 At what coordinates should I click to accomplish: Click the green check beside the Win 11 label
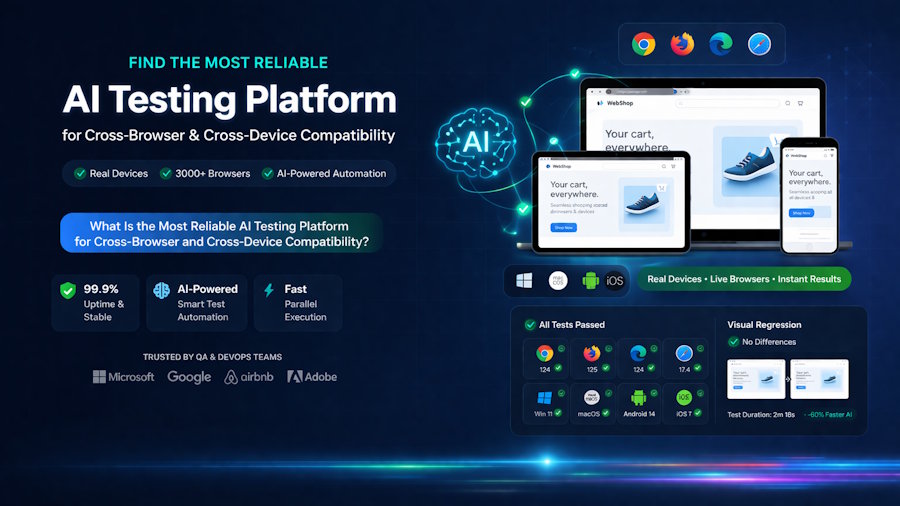558,413
